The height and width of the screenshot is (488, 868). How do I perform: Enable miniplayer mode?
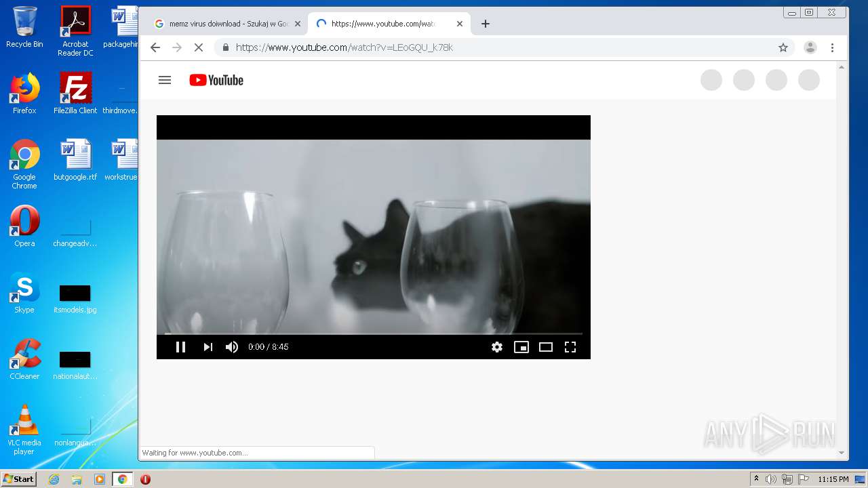(521, 347)
